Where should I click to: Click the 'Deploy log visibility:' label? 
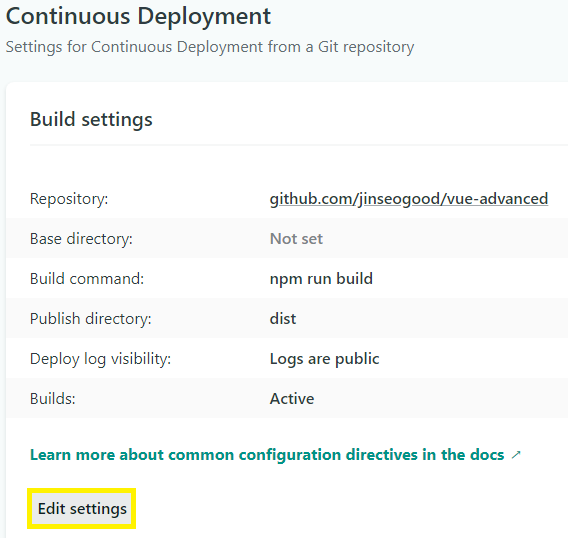100,359
